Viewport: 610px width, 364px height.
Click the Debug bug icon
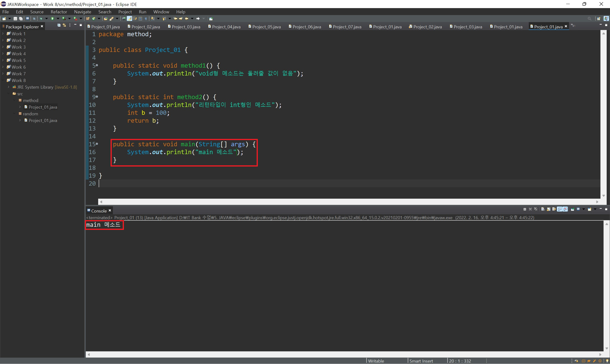tap(41, 19)
